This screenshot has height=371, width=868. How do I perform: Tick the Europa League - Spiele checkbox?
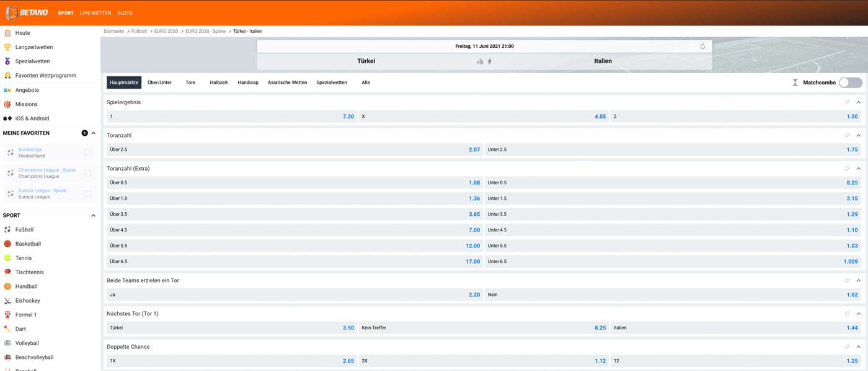coord(87,194)
